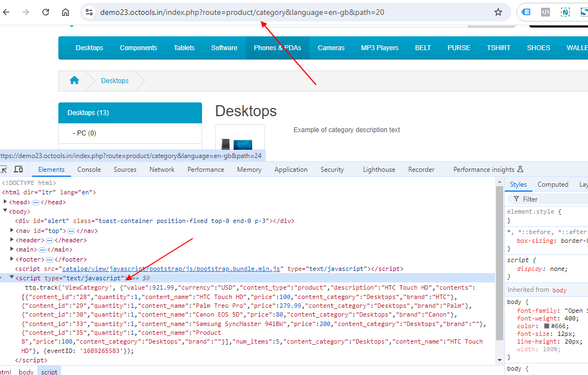
Task: Switch to Sources tab
Action: [125, 170]
